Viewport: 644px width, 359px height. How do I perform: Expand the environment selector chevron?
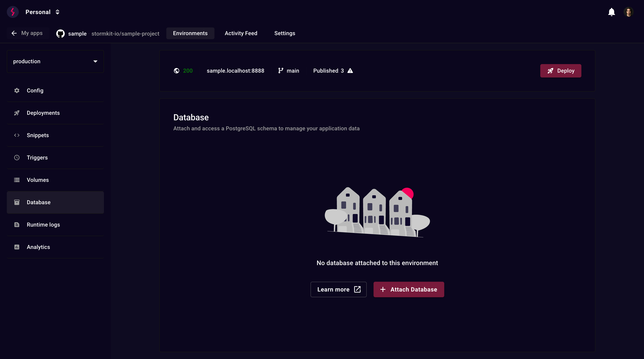coord(95,61)
